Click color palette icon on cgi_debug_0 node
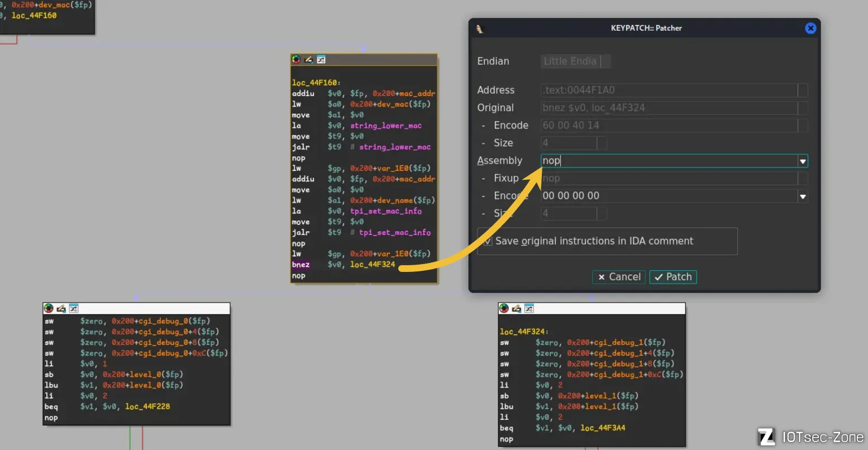868x450 pixels. tap(49, 308)
